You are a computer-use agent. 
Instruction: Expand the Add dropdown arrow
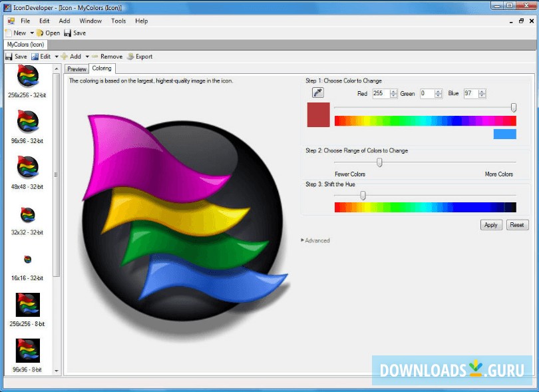(87, 57)
